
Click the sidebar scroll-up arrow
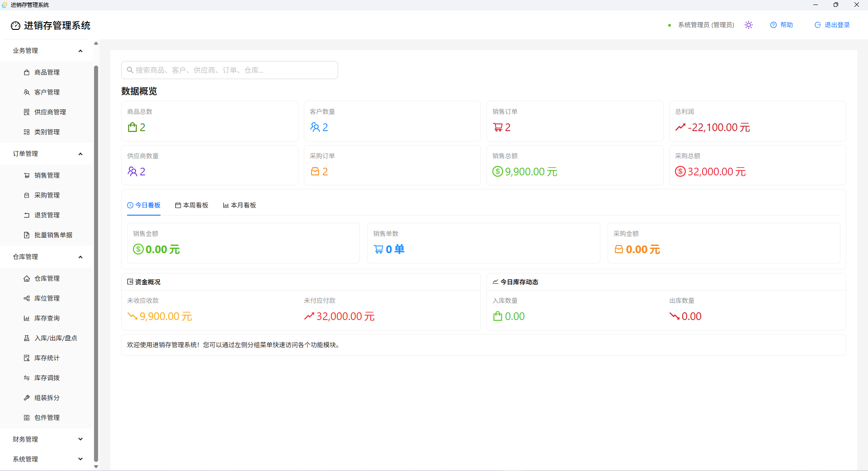tap(96, 43)
